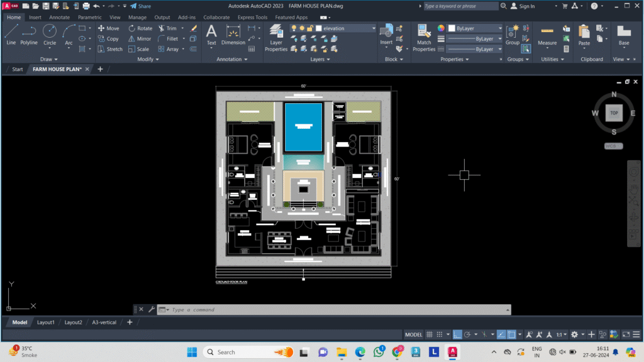Toggle ortho mode in status bar
The width and height of the screenshot is (644, 362).
(x=457, y=334)
